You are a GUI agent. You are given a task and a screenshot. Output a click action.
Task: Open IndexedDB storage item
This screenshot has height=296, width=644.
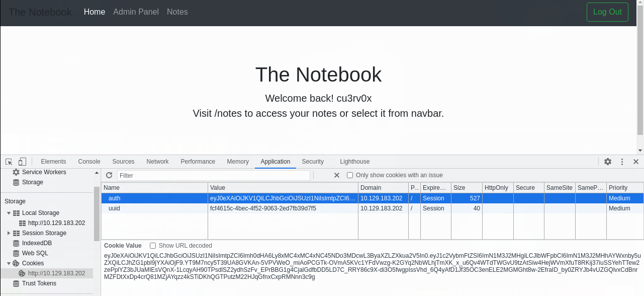[x=37, y=243]
